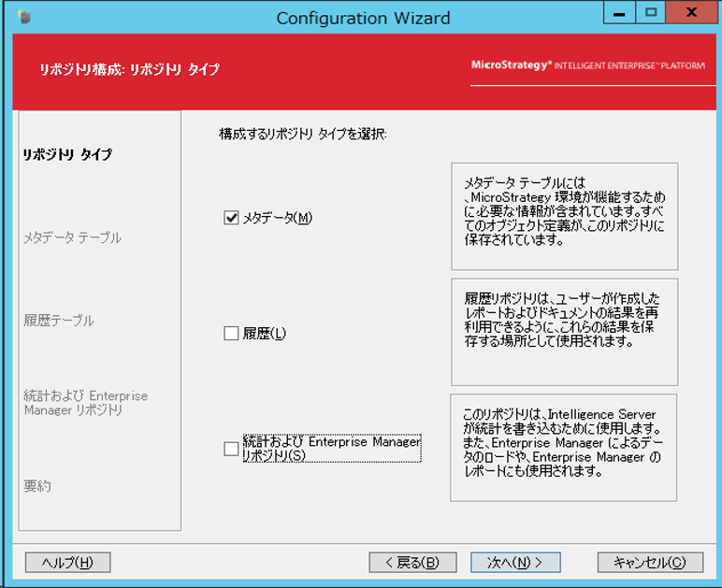Click the リポジトリ構成: リポジトリ タイプ header title
Viewport: 722px width, 588px height.
click(x=129, y=69)
